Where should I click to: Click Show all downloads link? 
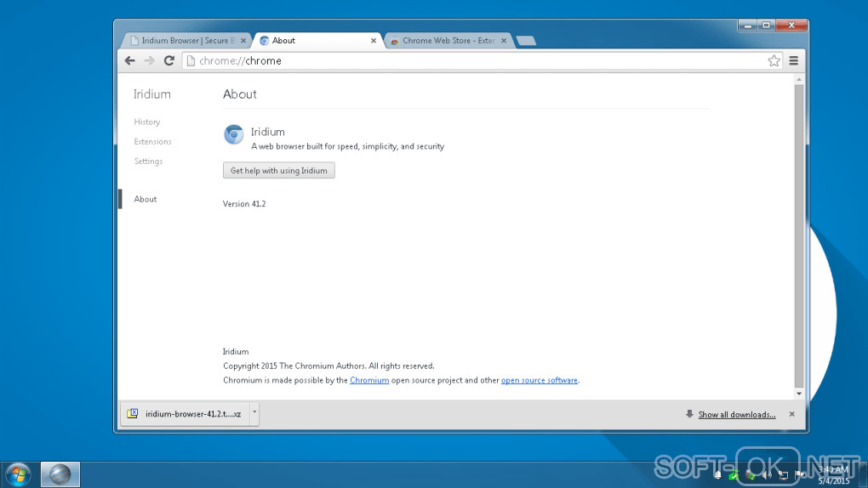pyautogui.click(x=737, y=414)
